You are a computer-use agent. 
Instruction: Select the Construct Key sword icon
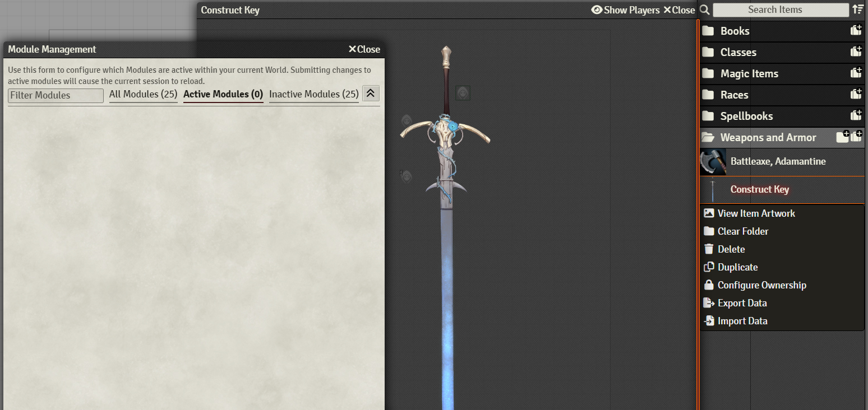coord(712,189)
